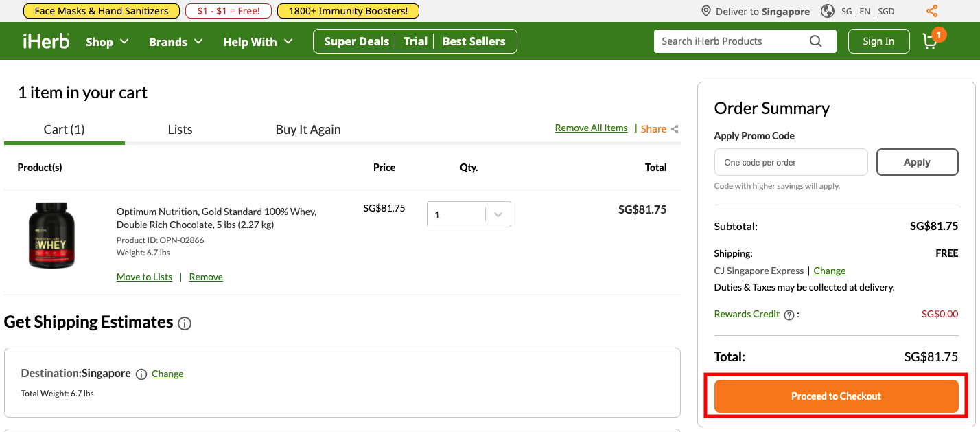Click the search magnifier icon
The height and width of the screenshot is (432, 980).
pyautogui.click(x=815, y=41)
